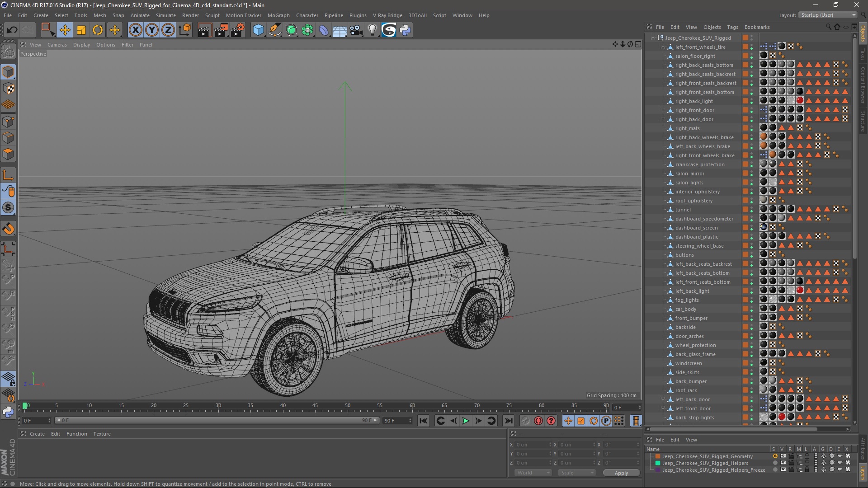Select the car_body object in tree
This screenshot has width=868, height=488.
(685, 309)
